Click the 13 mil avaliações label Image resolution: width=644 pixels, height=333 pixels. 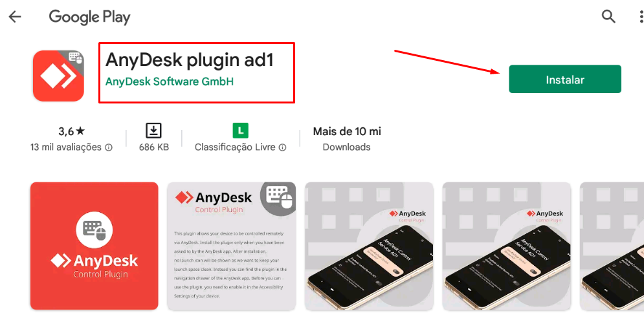tap(66, 147)
